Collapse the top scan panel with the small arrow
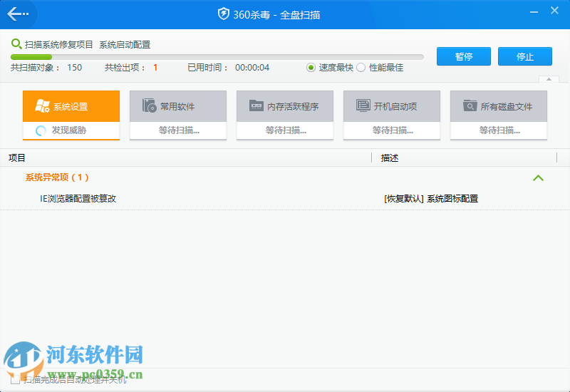 point(549,79)
